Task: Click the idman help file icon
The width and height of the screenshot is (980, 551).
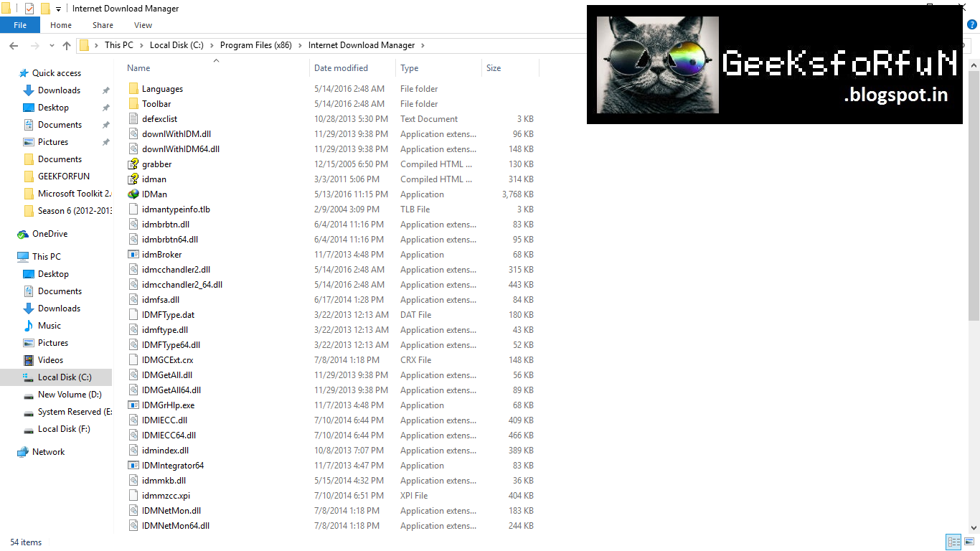Action: pyautogui.click(x=133, y=179)
